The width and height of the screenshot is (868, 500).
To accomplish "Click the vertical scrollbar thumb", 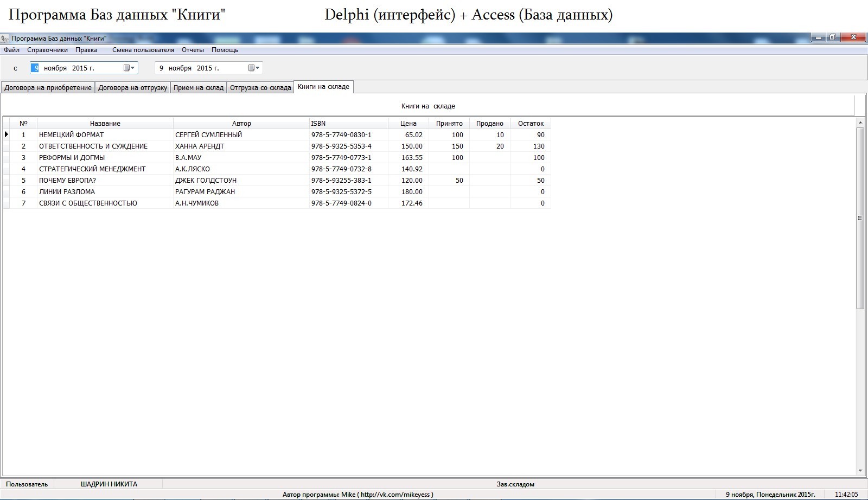I will pyautogui.click(x=860, y=219).
